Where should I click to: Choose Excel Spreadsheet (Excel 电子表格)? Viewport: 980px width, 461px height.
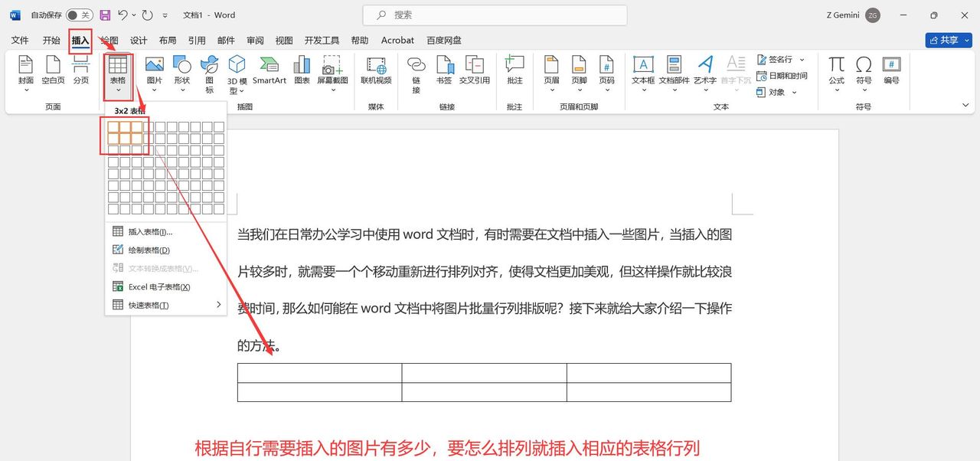pyautogui.click(x=166, y=286)
